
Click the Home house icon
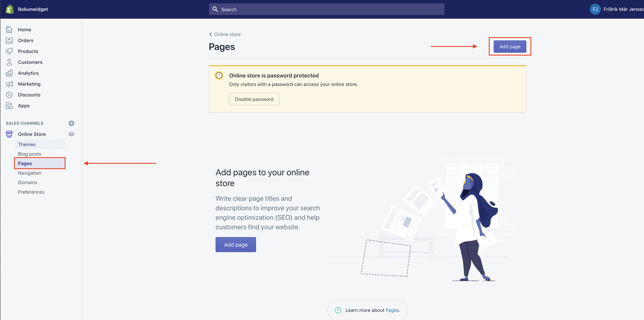tap(9, 30)
